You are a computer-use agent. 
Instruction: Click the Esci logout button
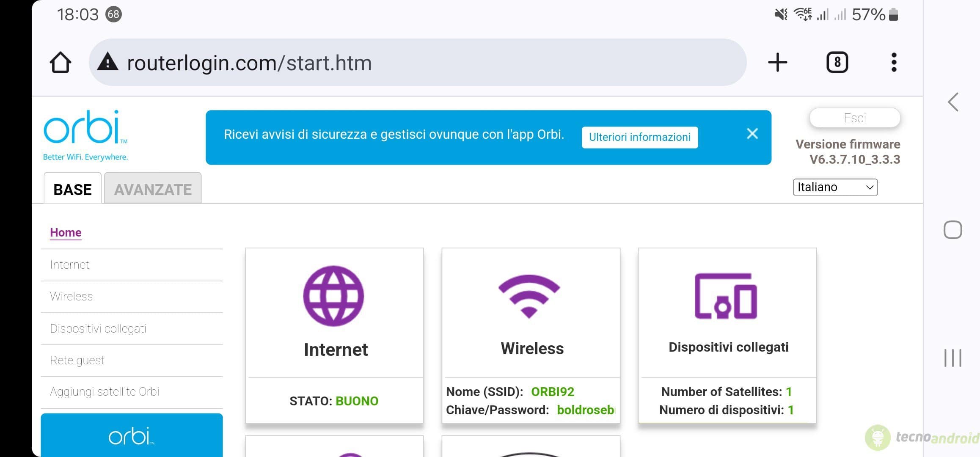tap(855, 118)
